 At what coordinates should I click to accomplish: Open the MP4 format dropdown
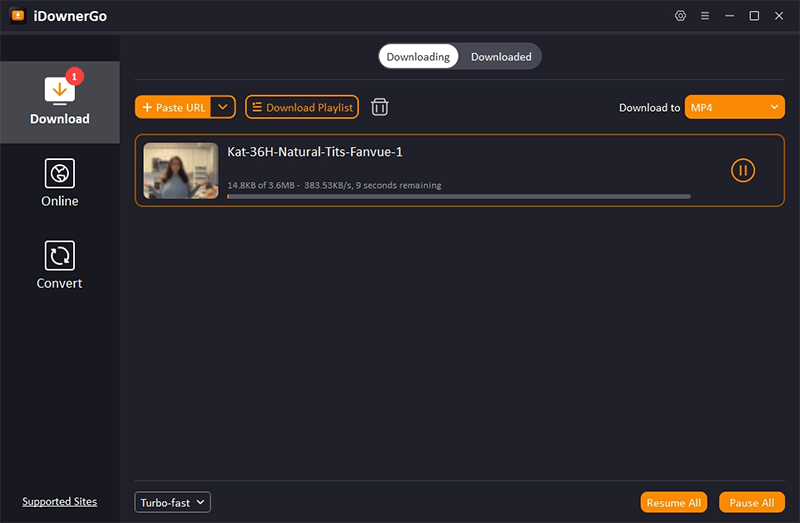[x=735, y=107]
